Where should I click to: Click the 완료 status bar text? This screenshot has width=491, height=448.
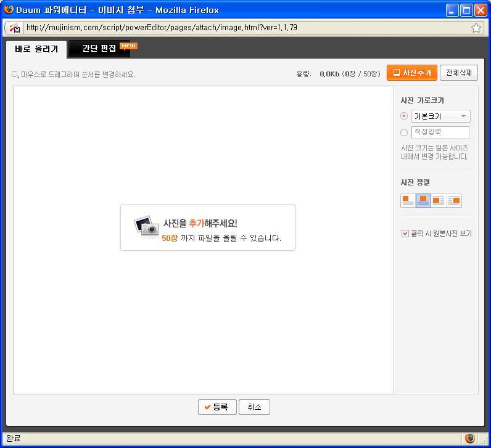pyautogui.click(x=14, y=438)
